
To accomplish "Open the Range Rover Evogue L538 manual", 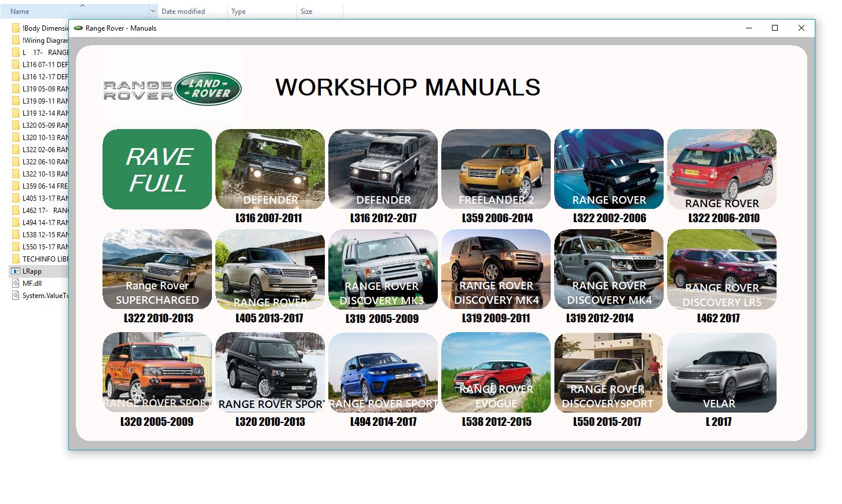I will [496, 373].
